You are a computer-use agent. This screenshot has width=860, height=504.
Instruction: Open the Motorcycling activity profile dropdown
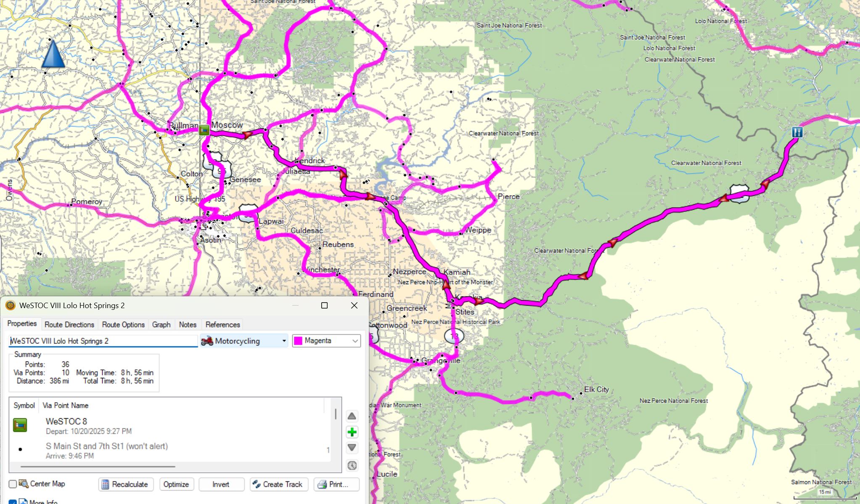[244, 341]
